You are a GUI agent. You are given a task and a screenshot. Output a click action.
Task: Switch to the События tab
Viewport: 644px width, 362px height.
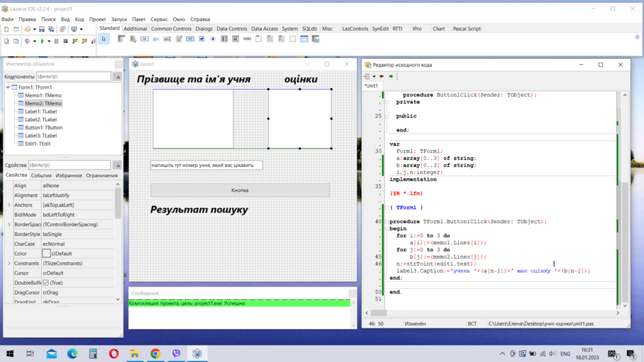pos(42,175)
